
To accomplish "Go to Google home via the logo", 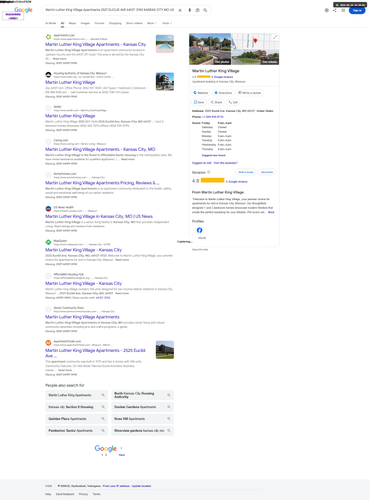I will coord(23,10).
